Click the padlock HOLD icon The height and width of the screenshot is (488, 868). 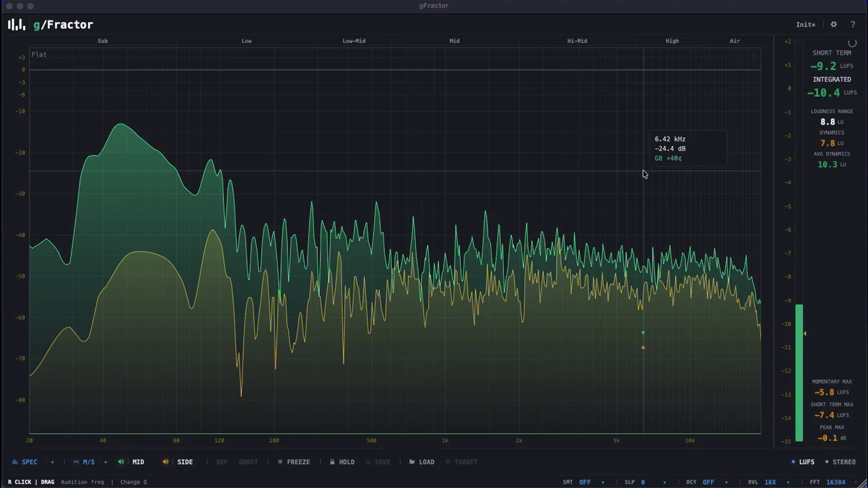point(332,462)
